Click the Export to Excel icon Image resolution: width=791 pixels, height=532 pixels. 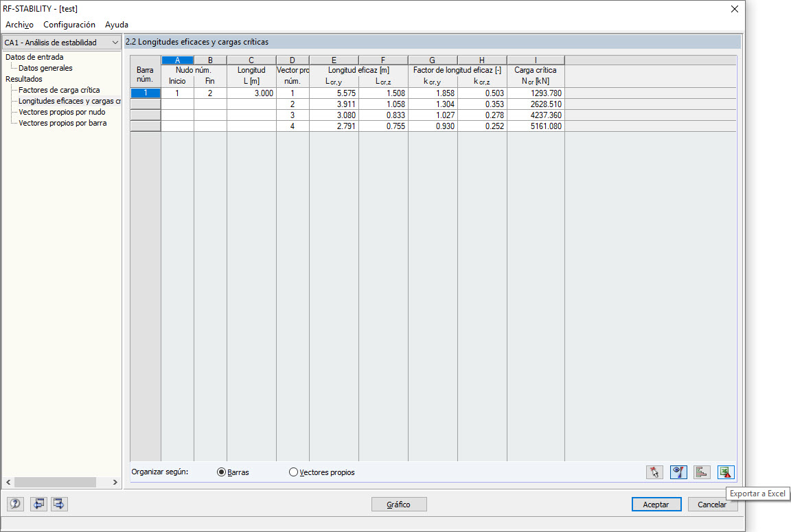click(x=726, y=472)
